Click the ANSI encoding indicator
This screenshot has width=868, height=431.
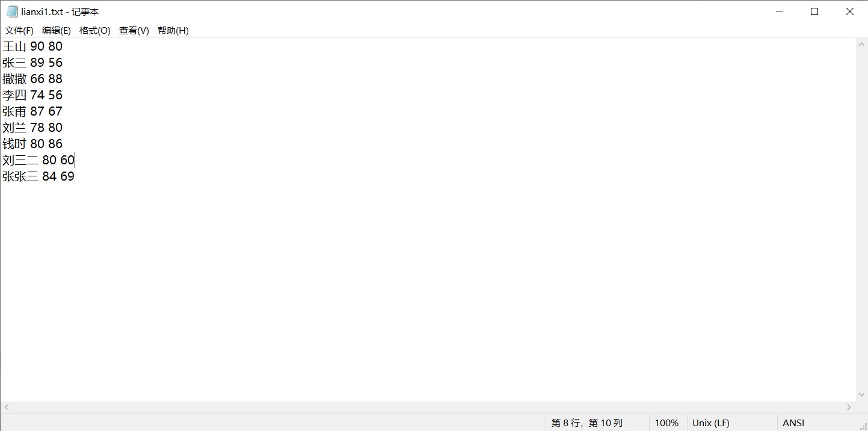[x=793, y=423]
